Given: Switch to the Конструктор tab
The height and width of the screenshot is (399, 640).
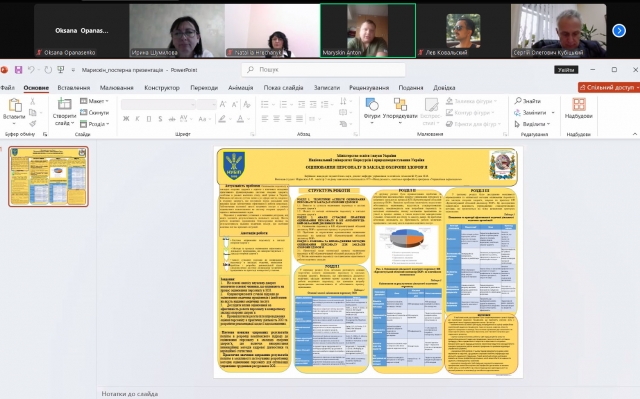Looking at the screenshot, I should (162, 88).
